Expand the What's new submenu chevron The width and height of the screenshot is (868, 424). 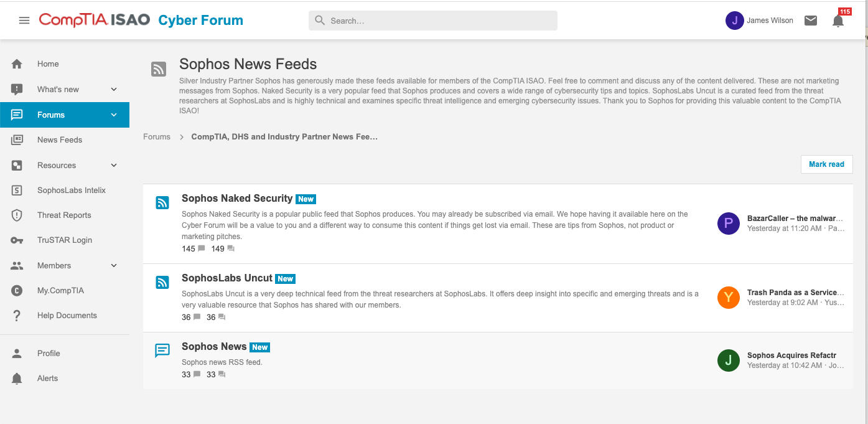point(114,90)
